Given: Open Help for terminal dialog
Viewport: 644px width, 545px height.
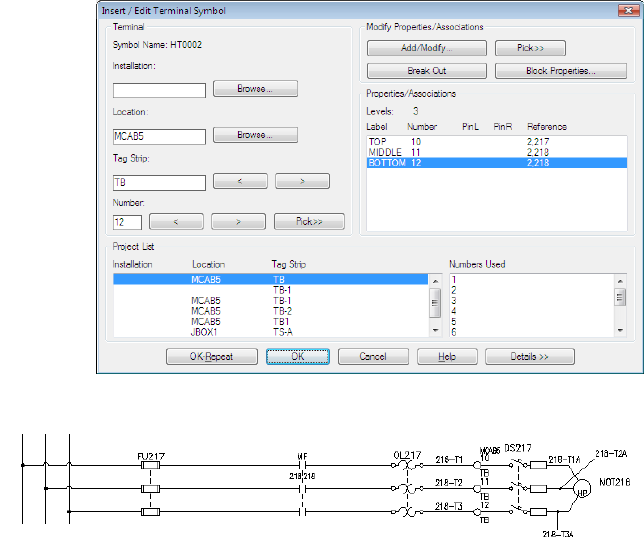Looking at the screenshot, I should click(447, 356).
